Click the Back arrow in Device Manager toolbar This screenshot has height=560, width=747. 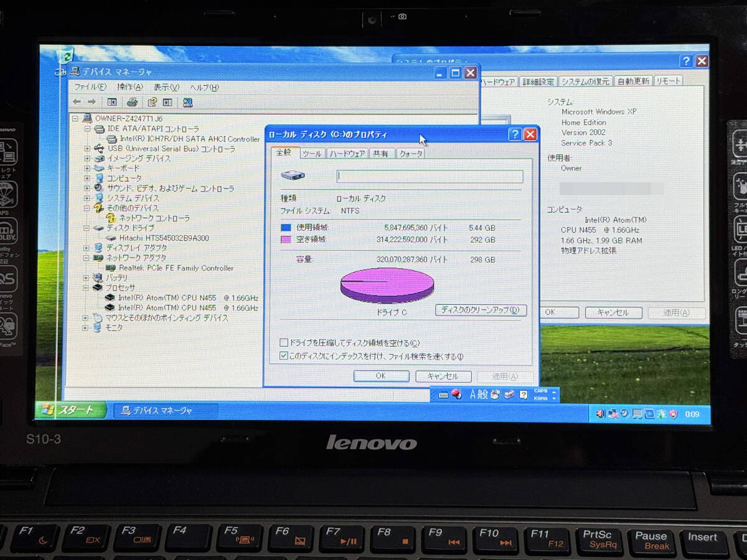point(77,102)
